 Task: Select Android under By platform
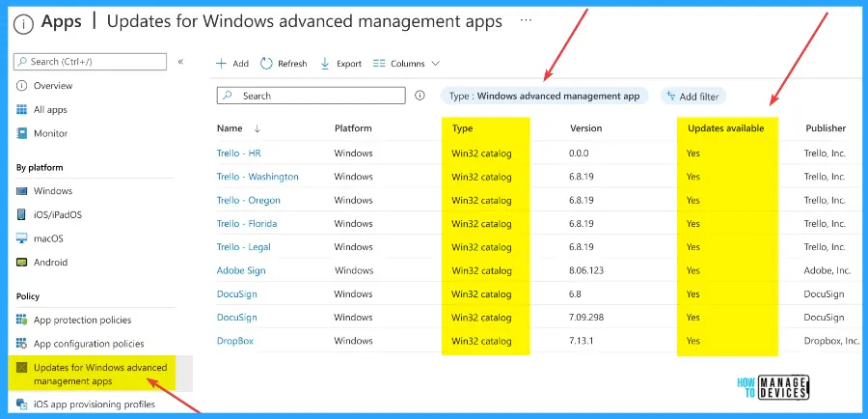50,263
